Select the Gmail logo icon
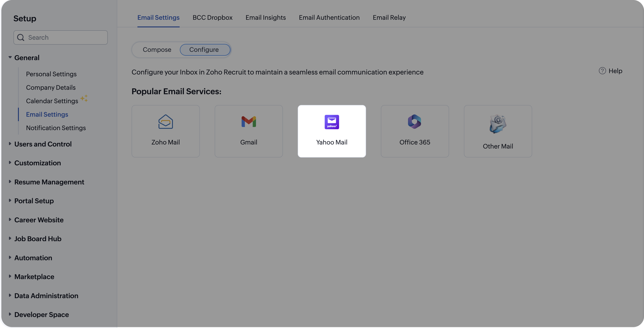Viewport: 644px width, 328px height. pyautogui.click(x=249, y=122)
